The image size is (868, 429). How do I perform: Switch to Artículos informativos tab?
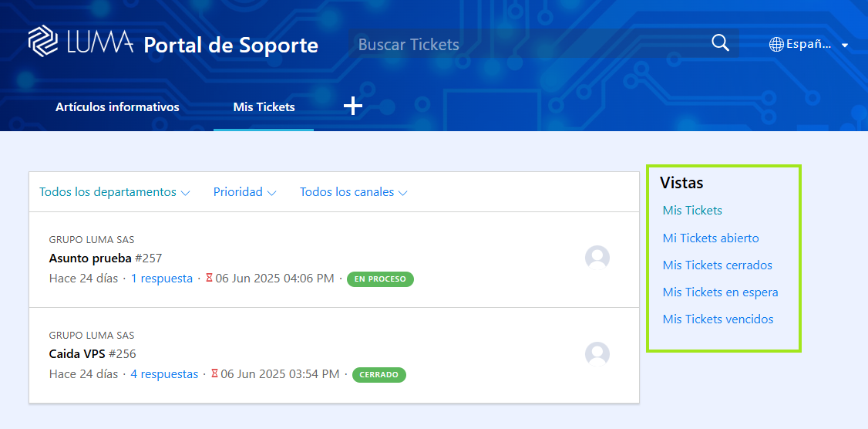tap(117, 107)
